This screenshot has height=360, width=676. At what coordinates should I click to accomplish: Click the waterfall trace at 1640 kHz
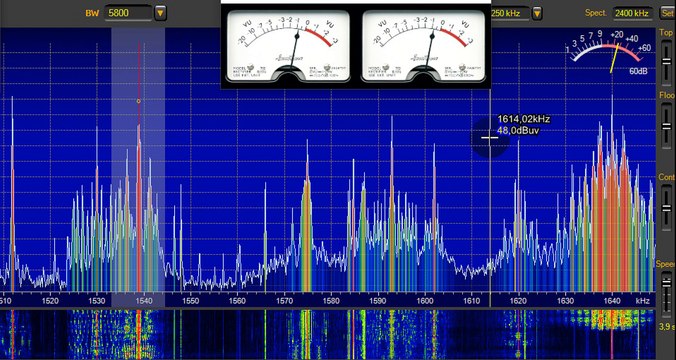[x=612, y=335]
